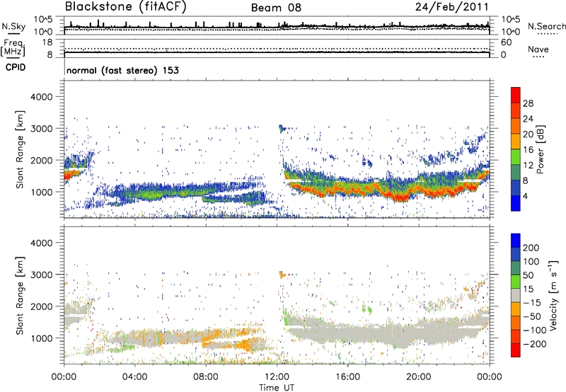Image resolution: width=566 pixels, height=392 pixels.
Task: Click the 'Blackstone (fitACF)' plot title
Action: point(125,7)
